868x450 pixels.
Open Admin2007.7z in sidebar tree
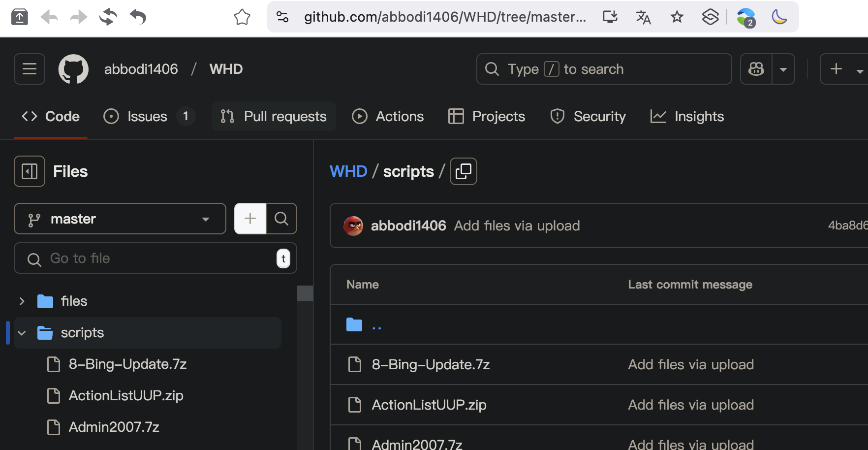coord(114,427)
